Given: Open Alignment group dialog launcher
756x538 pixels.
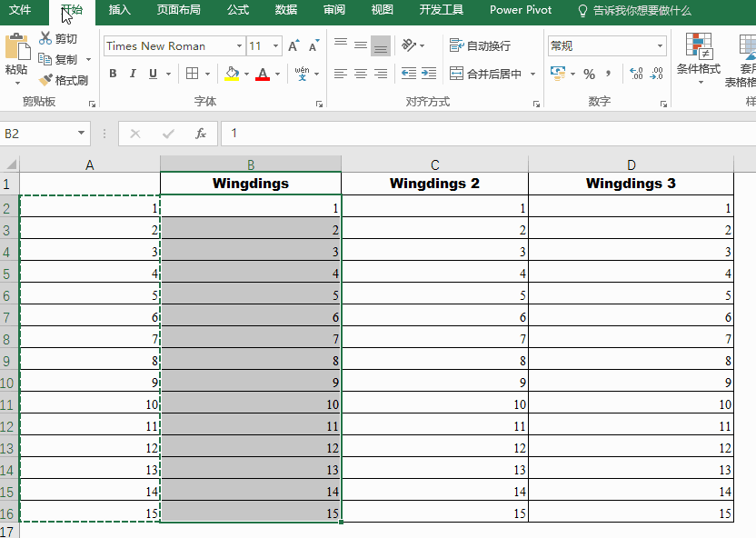Looking at the screenshot, I should click(536, 104).
